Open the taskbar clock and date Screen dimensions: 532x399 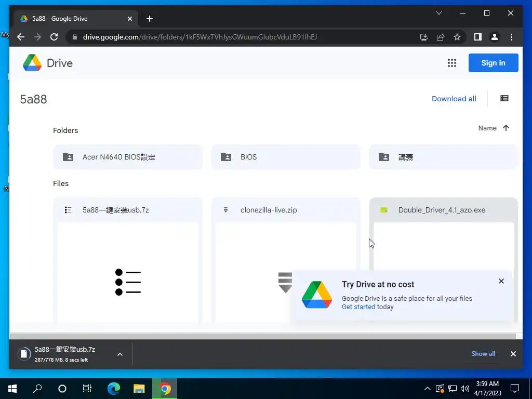tap(487, 389)
